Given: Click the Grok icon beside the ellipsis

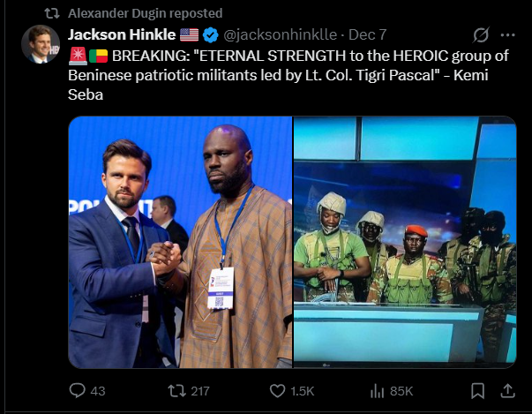Looking at the screenshot, I should 481,36.
